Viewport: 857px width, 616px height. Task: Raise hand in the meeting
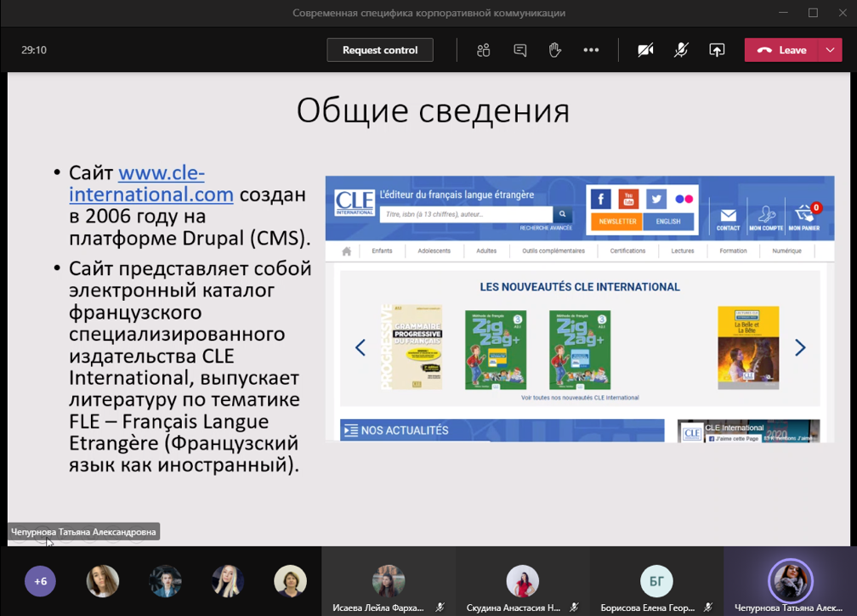[x=555, y=50]
